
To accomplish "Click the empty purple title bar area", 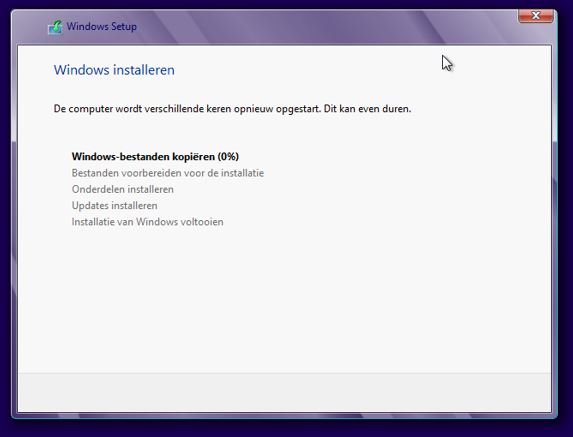I will [x=292, y=27].
